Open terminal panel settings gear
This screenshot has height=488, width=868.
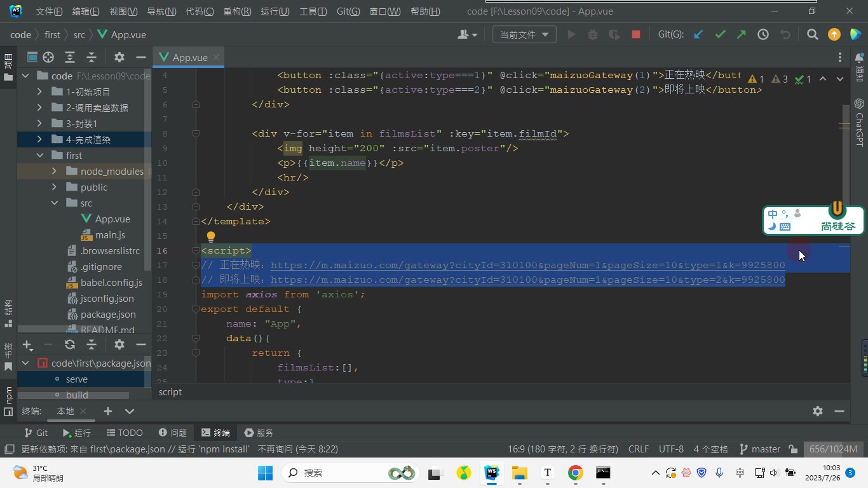click(818, 411)
